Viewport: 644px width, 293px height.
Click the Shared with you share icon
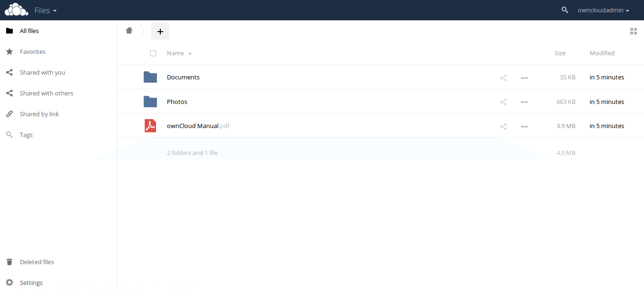tap(9, 72)
